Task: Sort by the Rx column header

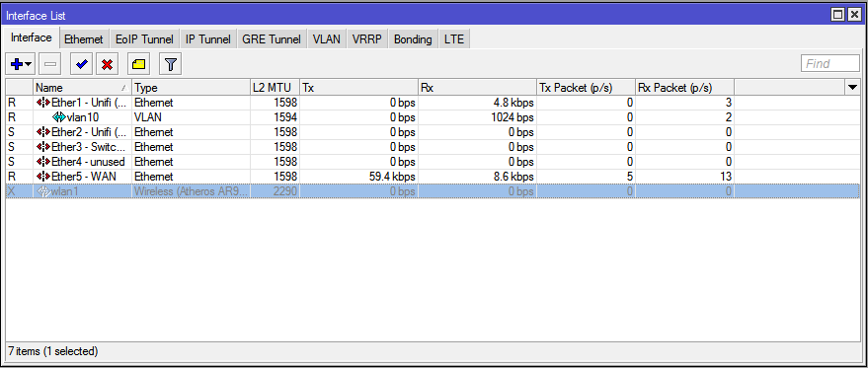Action: [x=477, y=88]
